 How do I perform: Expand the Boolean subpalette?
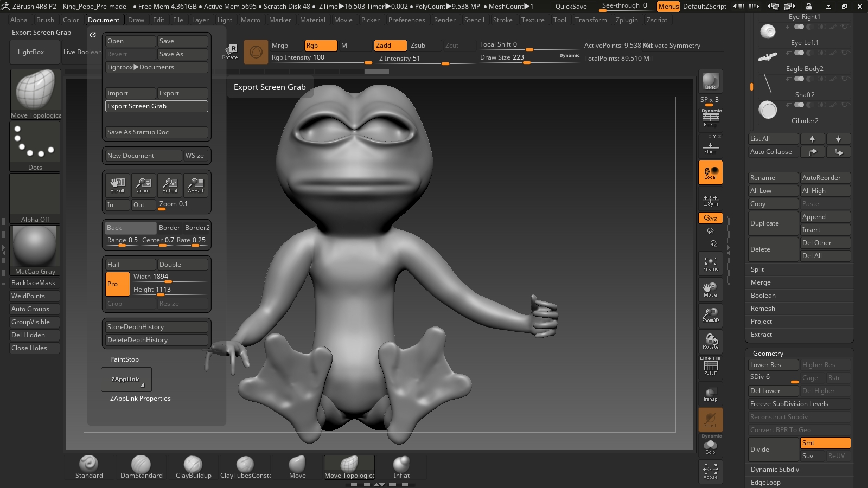point(763,296)
